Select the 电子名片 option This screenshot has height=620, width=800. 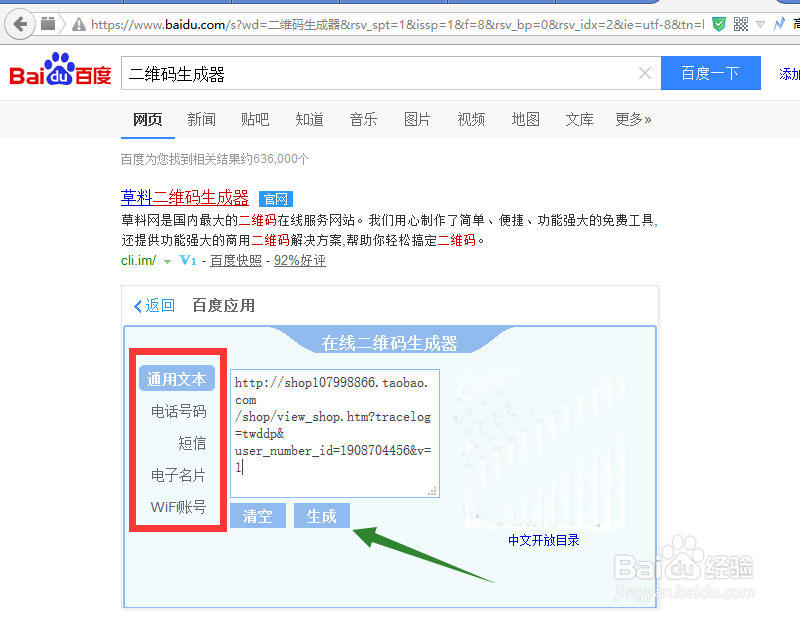178,475
